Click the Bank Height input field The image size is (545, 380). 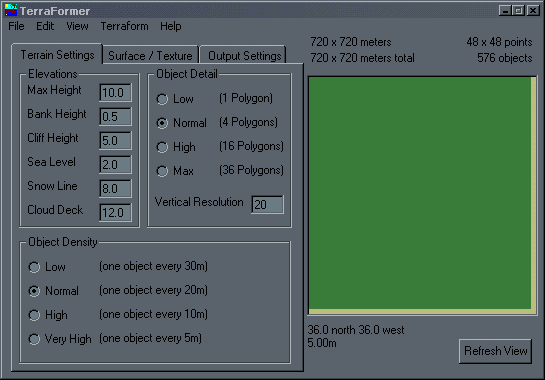[x=115, y=116]
